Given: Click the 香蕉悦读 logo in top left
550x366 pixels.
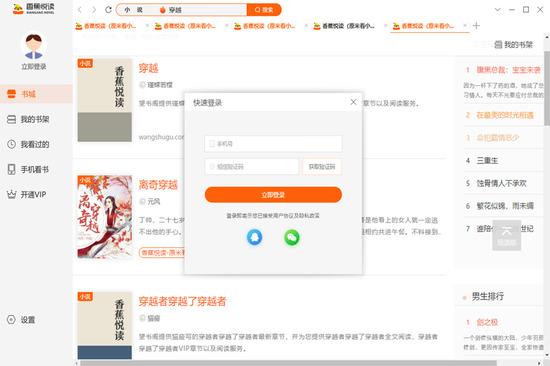Looking at the screenshot, I should (x=34, y=8).
